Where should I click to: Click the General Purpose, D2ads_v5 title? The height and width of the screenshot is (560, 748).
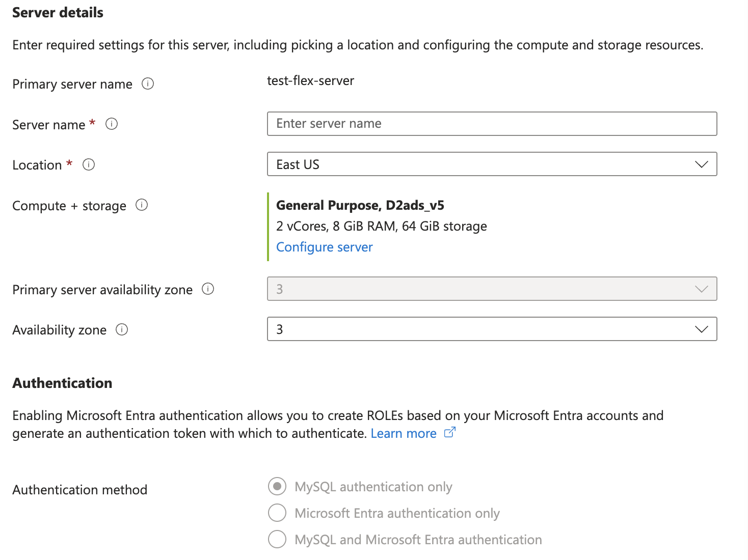tap(360, 205)
